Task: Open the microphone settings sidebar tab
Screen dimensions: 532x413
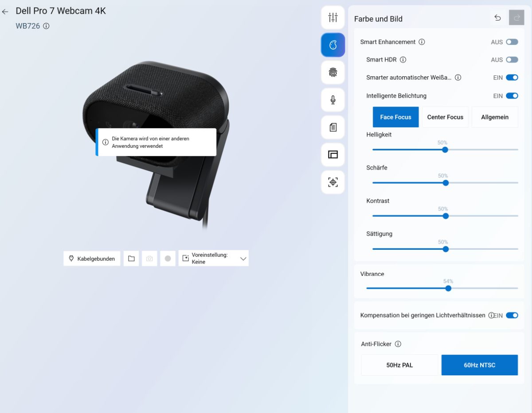Action: click(x=333, y=100)
